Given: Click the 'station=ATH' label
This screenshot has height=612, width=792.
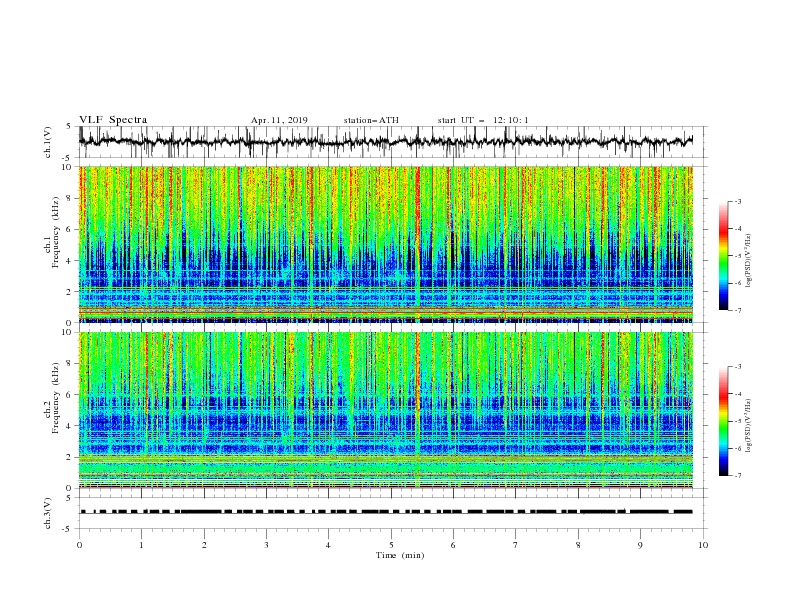Looking at the screenshot, I should tap(371, 120).
